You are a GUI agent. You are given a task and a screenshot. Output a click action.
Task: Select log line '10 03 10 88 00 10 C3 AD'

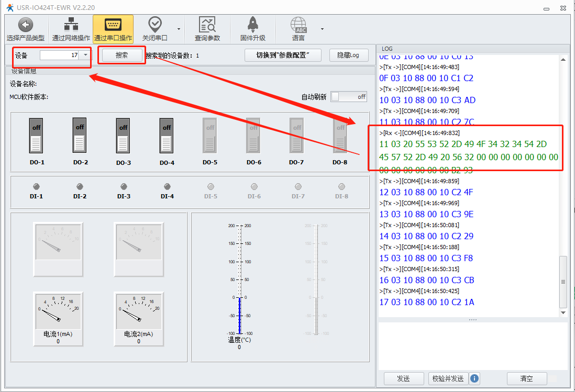point(427,100)
